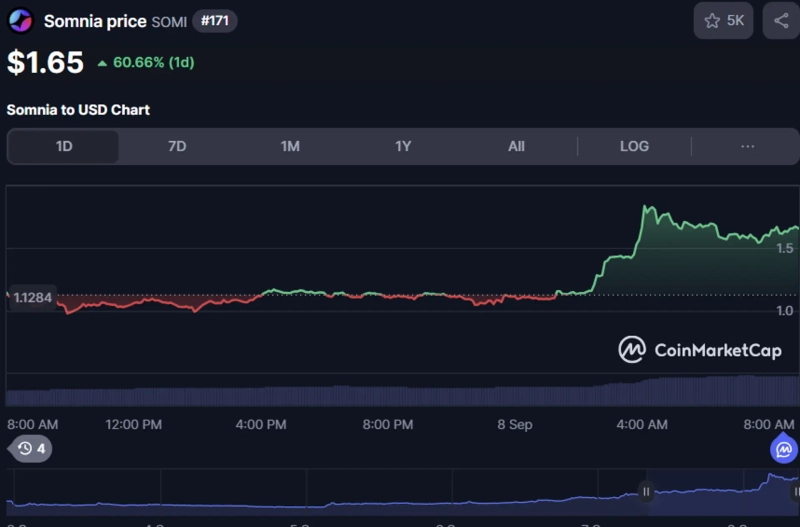Open the history events badge showing 4
This screenshot has width=800, height=527.
click(x=31, y=449)
